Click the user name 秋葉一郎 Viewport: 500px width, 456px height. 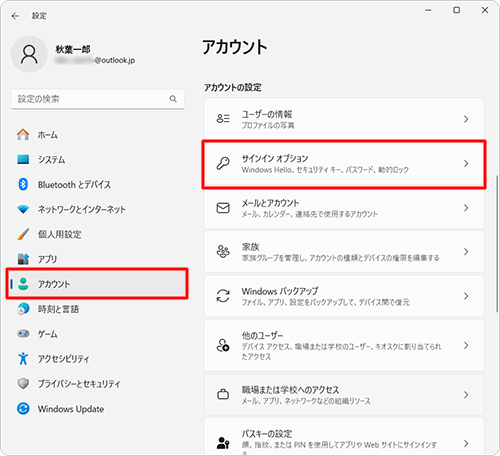(73, 49)
